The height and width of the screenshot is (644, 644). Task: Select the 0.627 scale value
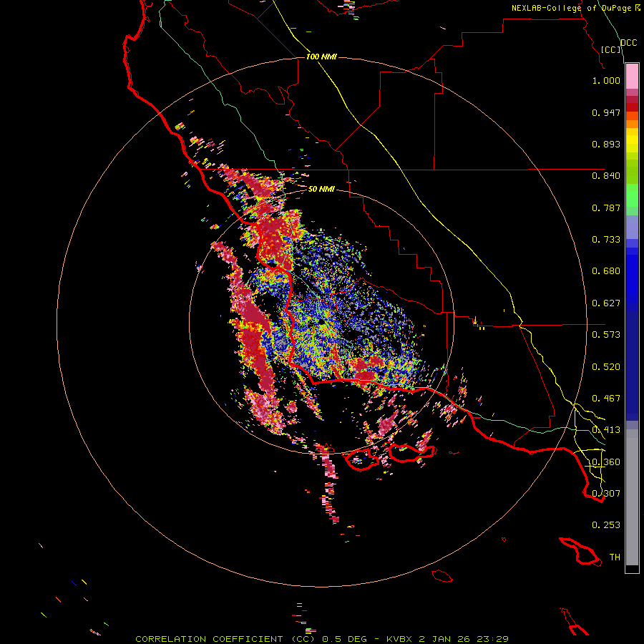(x=606, y=303)
